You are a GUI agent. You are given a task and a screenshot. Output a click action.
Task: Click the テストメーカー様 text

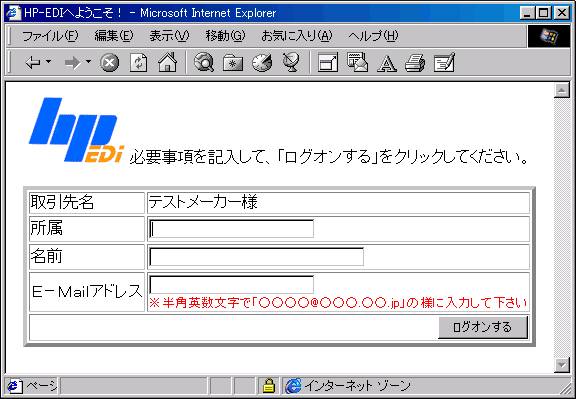203,202
